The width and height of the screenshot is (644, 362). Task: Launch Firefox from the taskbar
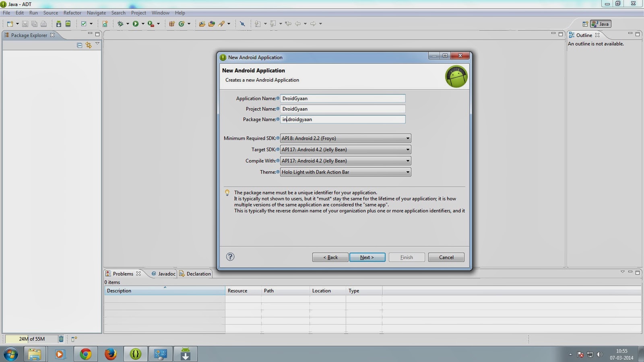coord(110,354)
